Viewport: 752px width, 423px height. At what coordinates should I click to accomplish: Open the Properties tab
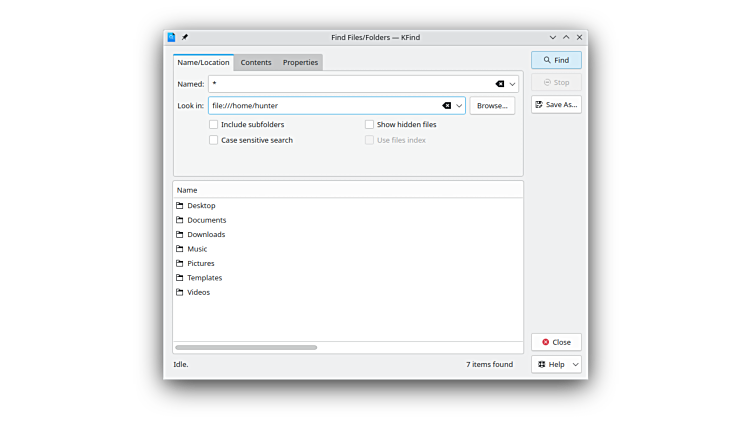pos(300,62)
